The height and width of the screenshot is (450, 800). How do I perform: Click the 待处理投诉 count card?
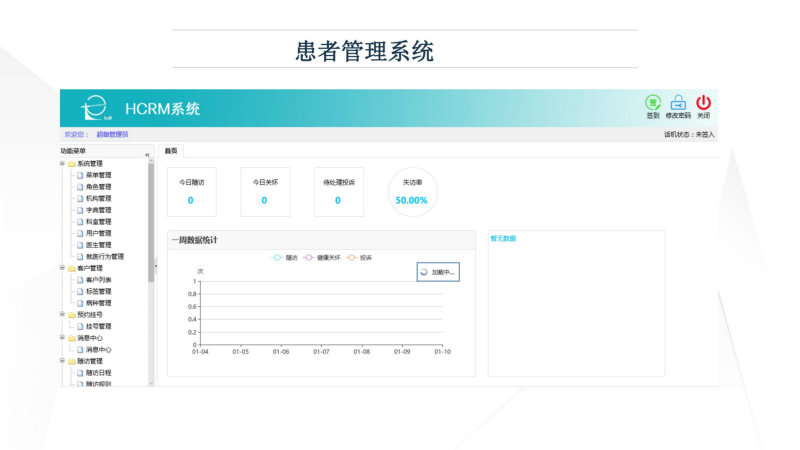tap(339, 192)
